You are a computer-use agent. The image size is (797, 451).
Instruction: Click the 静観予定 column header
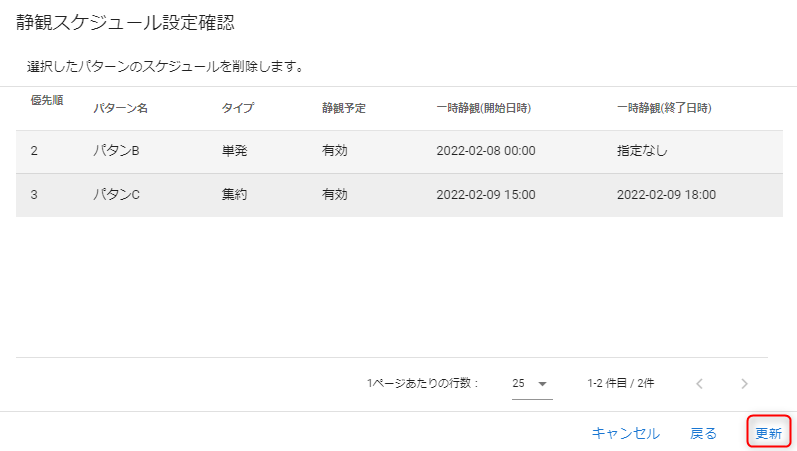343,108
